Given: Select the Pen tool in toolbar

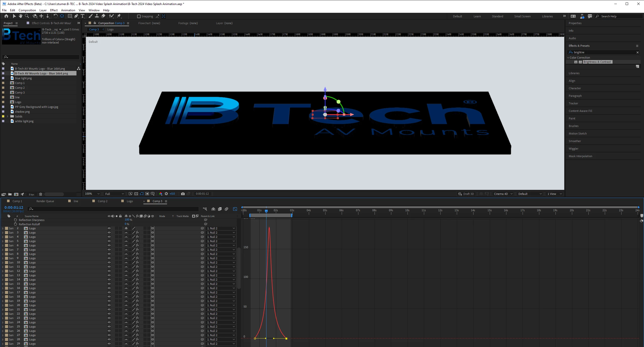Looking at the screenshot, I should pyautogui.click(x=76, y=16).
